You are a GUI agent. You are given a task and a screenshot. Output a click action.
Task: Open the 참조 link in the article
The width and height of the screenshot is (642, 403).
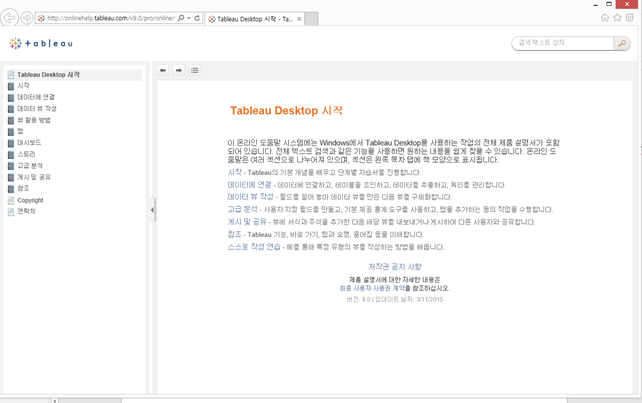click(x=235, y=234)
